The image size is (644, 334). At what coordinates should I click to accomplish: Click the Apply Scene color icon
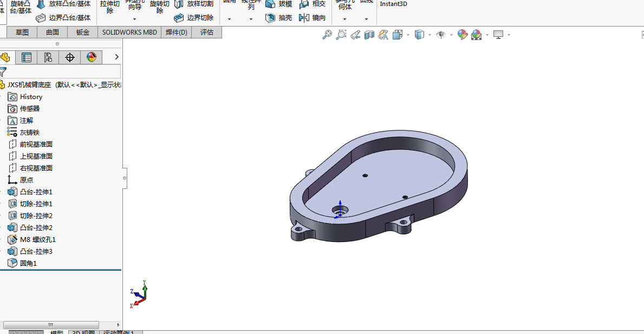[x=477, y=35]
